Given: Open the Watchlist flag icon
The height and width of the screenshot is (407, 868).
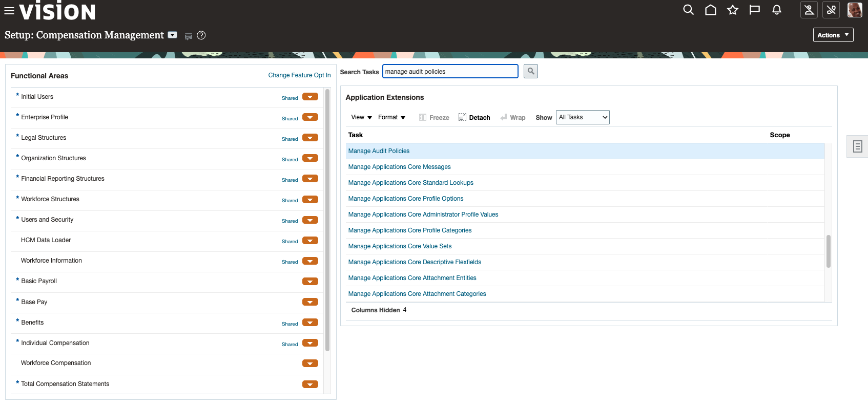Looking at the screenshot, I should coord(755,10).
